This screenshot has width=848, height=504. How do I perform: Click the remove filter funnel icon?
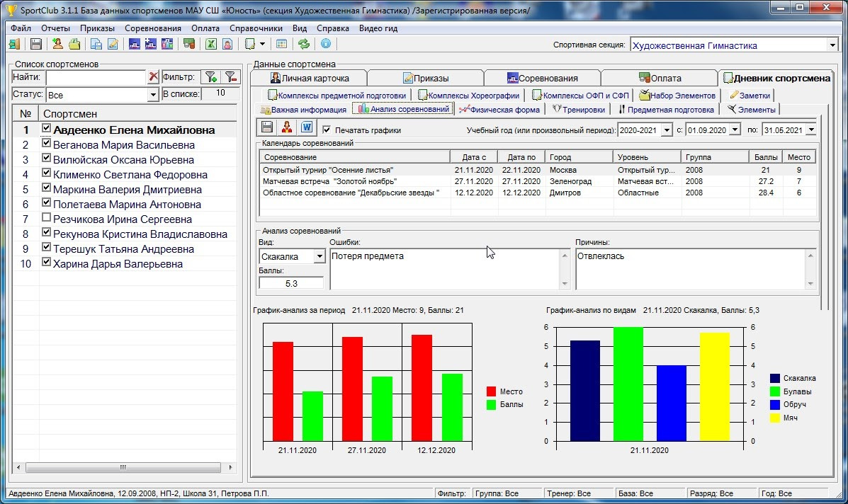tap(231, 77)
